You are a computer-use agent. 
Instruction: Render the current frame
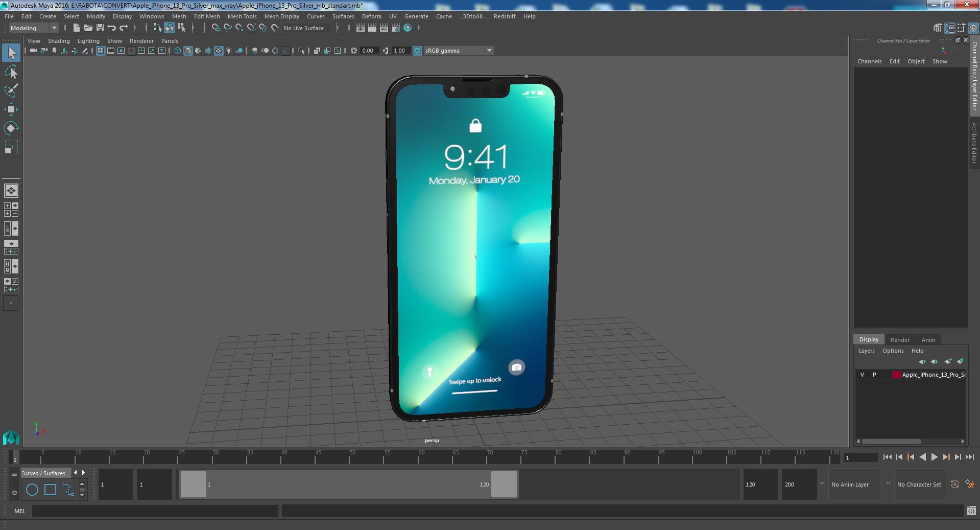pos(372,28)
